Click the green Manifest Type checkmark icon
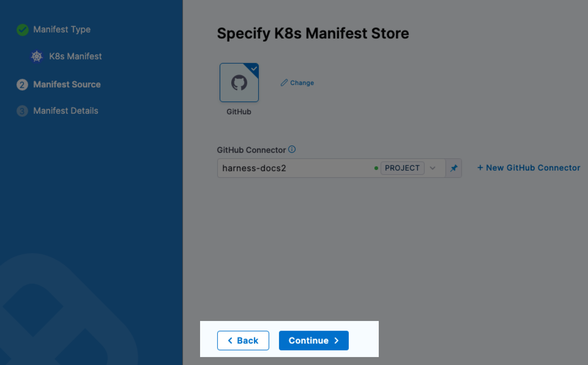 pos(22,30)
